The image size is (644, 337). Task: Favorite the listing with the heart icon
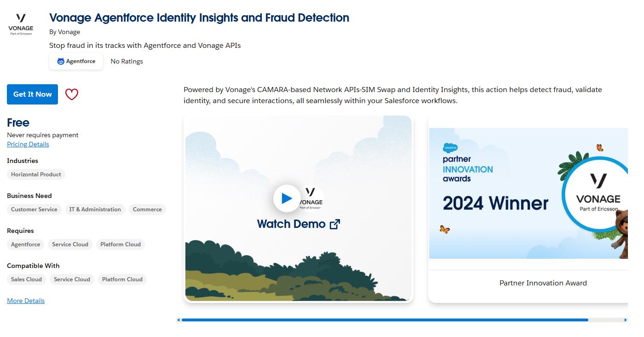tap(72, 94)
